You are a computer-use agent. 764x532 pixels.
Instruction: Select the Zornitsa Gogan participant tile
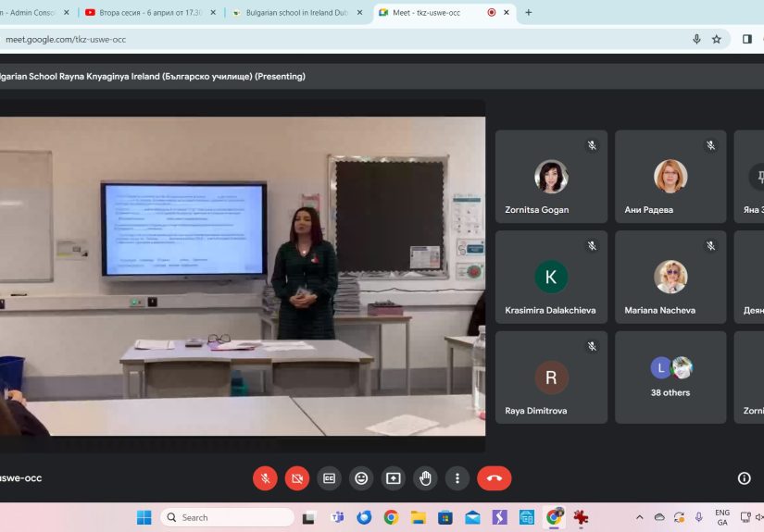[x=551, y=176]
